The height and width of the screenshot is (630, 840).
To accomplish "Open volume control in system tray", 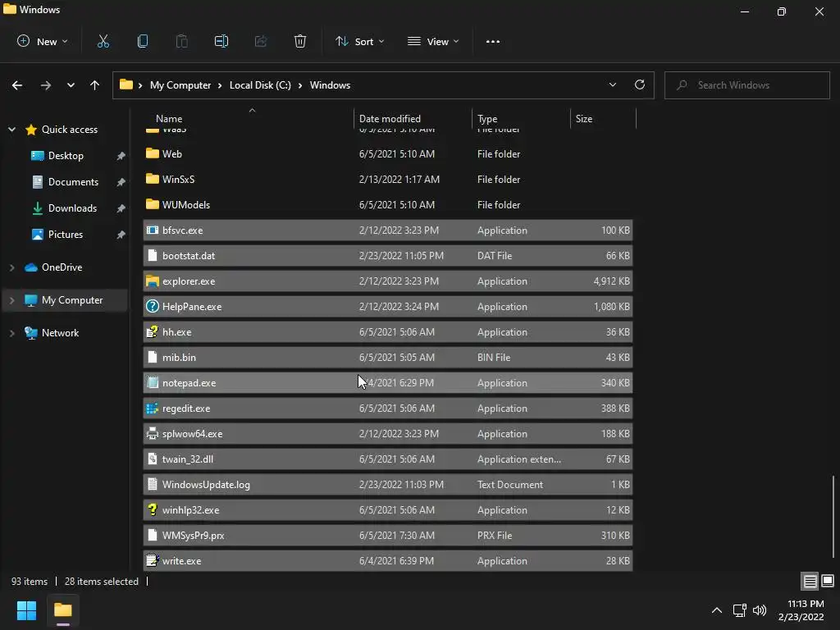I will click(x=760, y=610).
